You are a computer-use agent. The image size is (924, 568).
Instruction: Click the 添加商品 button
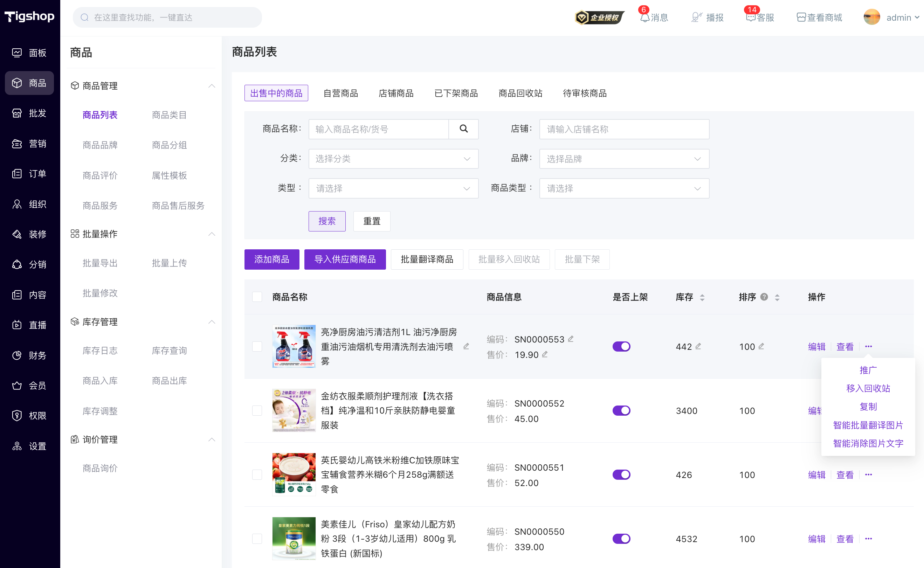(272, 259)
